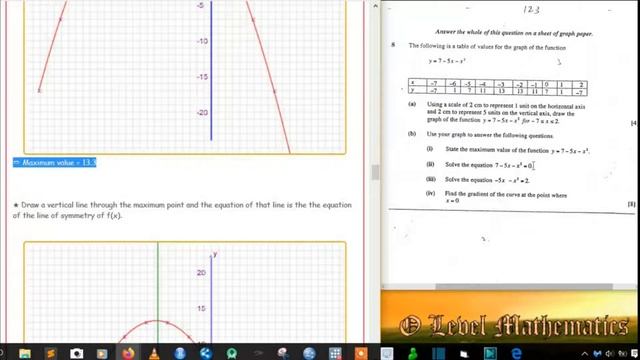Launch the camera app in taskbar

click(76, 353)
